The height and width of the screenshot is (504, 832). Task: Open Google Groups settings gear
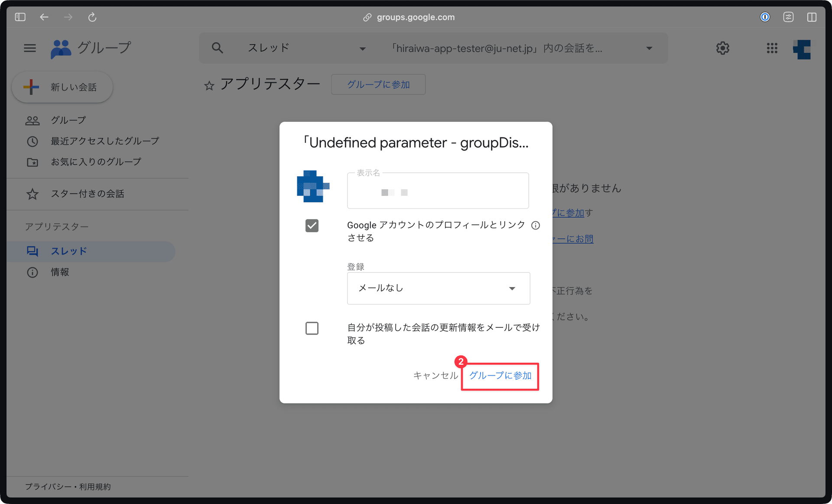[722, 48]
